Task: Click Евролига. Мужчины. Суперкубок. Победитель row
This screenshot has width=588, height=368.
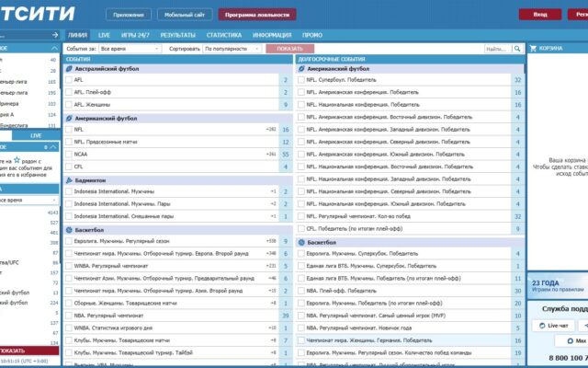Action: click(410, 254)
